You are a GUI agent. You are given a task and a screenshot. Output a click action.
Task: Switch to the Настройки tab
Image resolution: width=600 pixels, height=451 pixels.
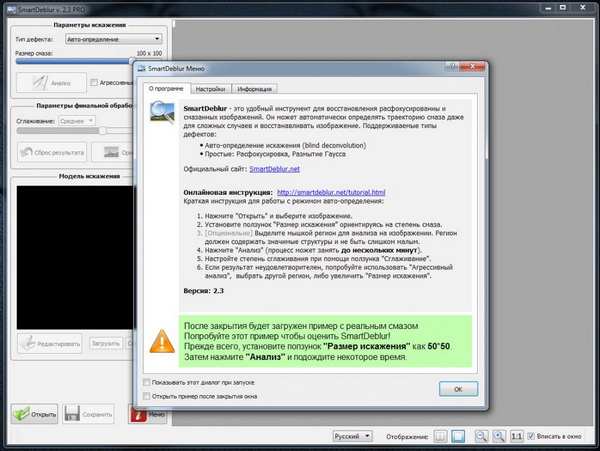tap(210, 89)
